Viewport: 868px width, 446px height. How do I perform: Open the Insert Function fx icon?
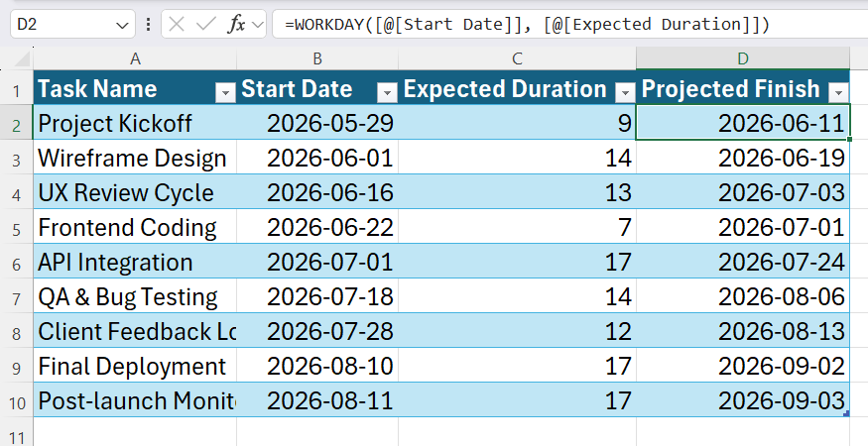coord(237,25)
